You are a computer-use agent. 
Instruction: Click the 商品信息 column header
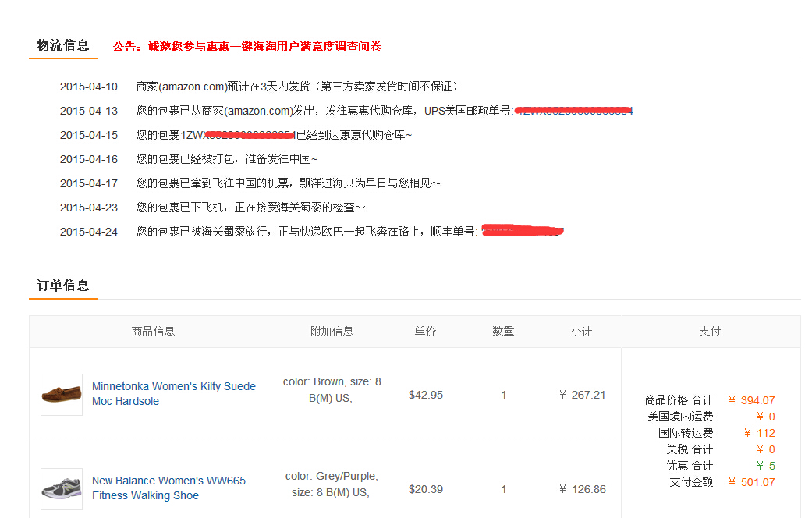tap(154, 332)
